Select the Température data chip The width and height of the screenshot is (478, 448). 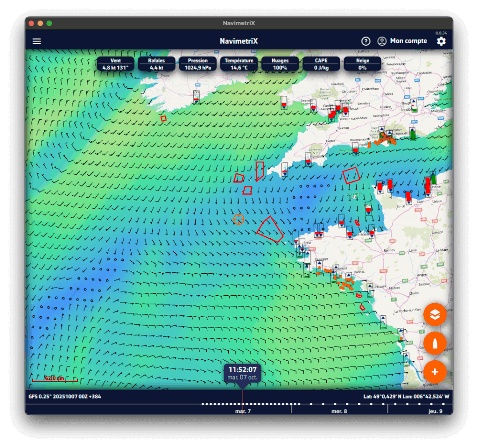239,64
